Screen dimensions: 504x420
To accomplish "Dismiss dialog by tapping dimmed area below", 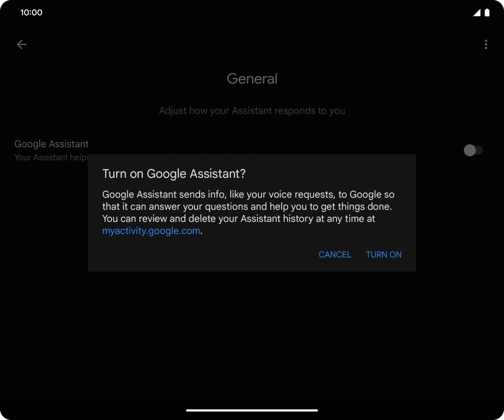I will tap(252, 336).
